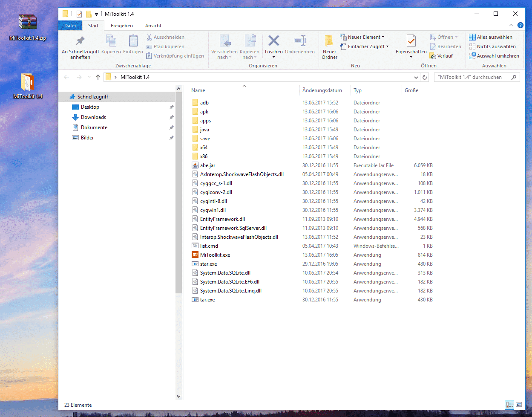Click the Umbenennen rename icon

300,41
